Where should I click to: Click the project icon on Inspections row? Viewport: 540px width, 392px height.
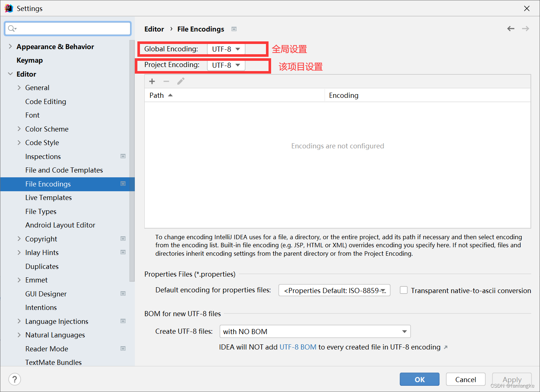click(123, 156)
